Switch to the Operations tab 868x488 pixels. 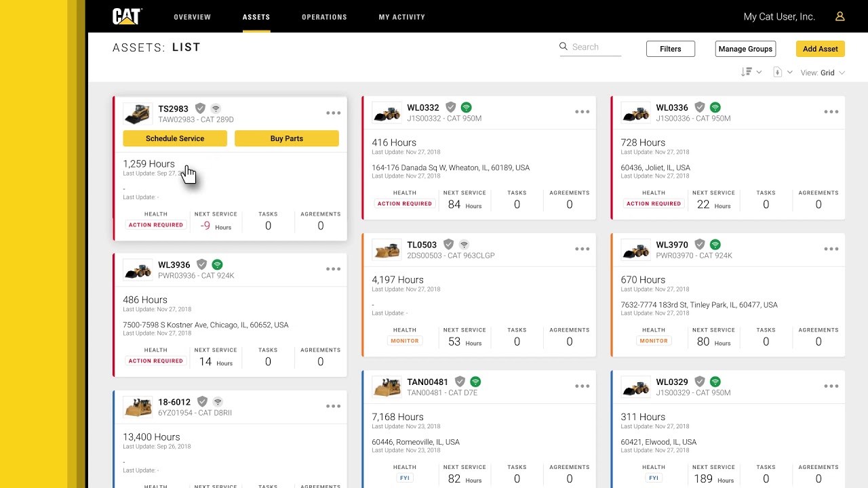click(324, 17)
